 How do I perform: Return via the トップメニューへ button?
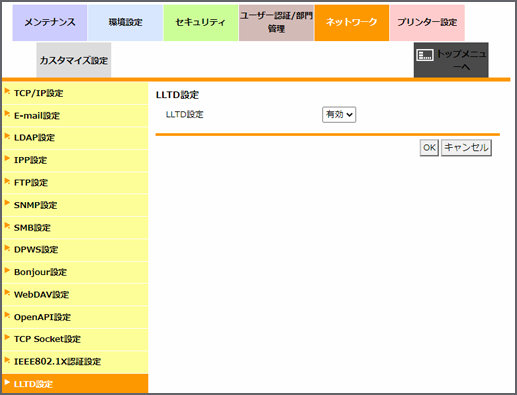point(451,60)
